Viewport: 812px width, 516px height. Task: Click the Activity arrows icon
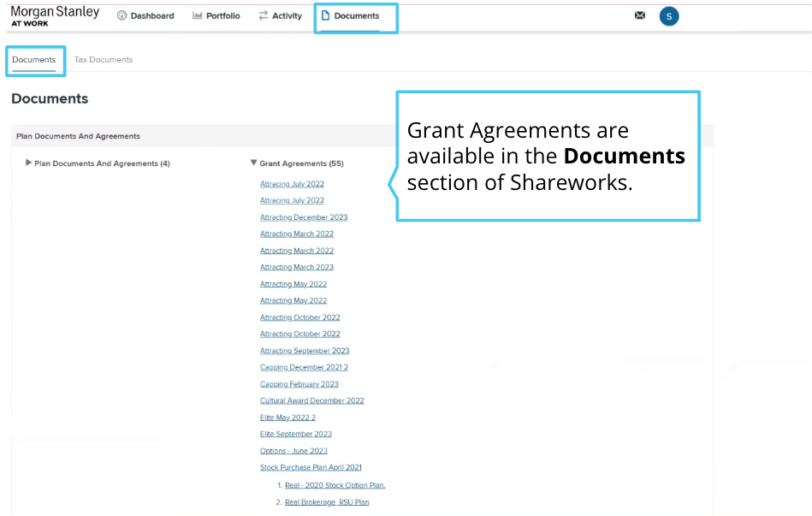coord(263,15)
